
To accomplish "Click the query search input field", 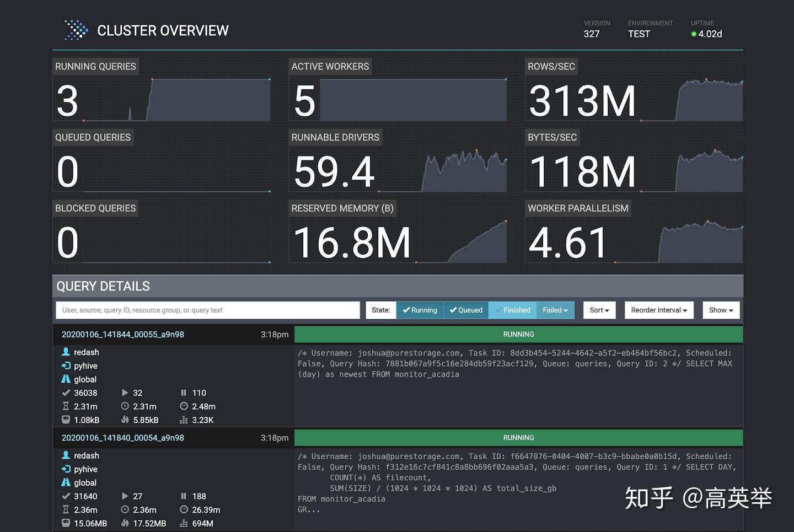I will [207, 310].
